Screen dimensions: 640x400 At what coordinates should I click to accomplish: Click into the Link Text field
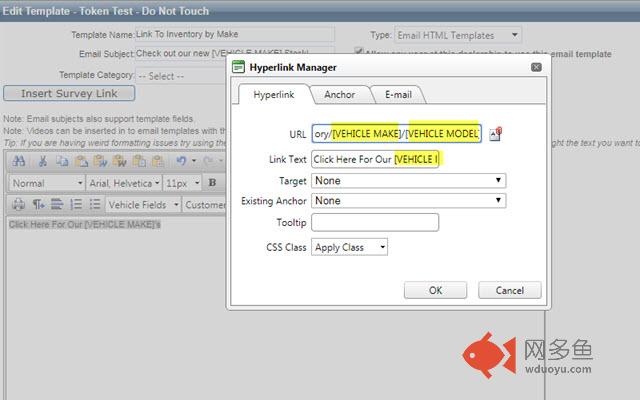[x=375, y=159]
